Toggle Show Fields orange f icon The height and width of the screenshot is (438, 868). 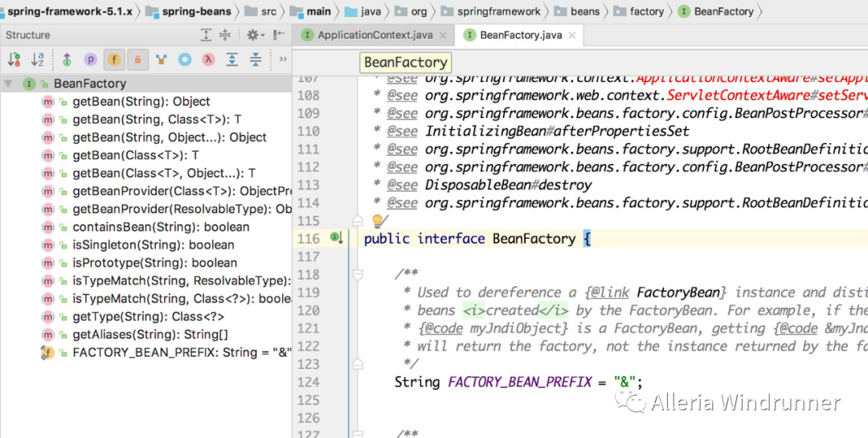[114, 59]
